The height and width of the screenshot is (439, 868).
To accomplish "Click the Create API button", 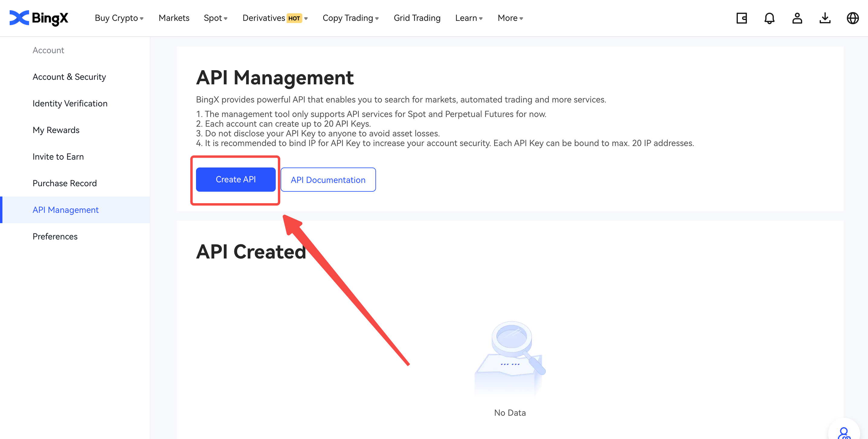I will [236, 180].
